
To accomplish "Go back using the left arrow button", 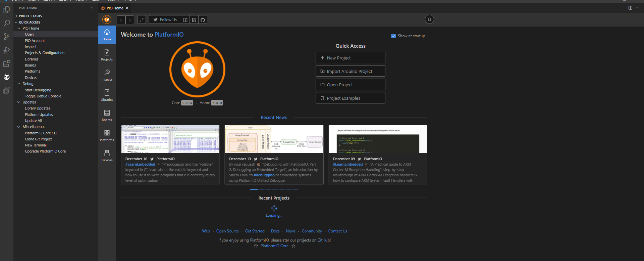I will click(x=121, y=20).
